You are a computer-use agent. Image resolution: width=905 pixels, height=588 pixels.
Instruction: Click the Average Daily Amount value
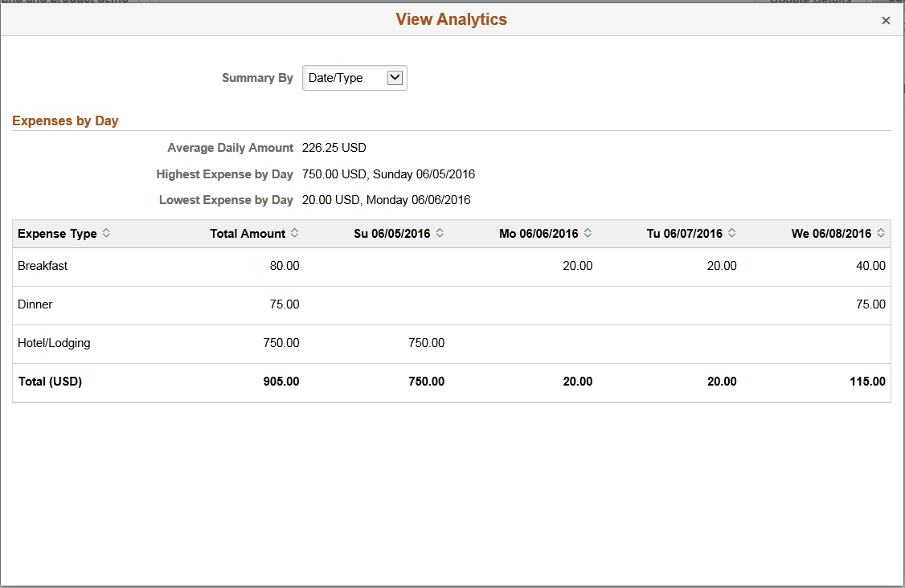[x=333, y=147]
